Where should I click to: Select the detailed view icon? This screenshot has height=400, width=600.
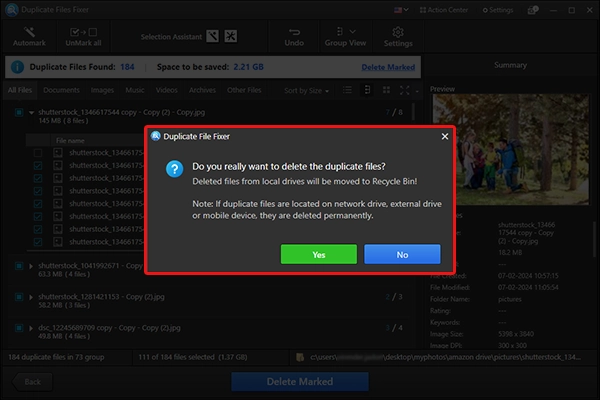tap(367, 90)
